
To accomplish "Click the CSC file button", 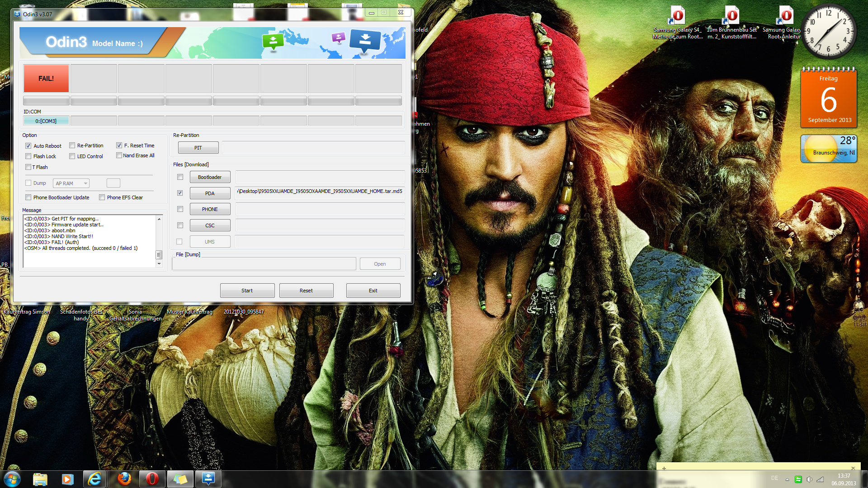I will point(210,225).
